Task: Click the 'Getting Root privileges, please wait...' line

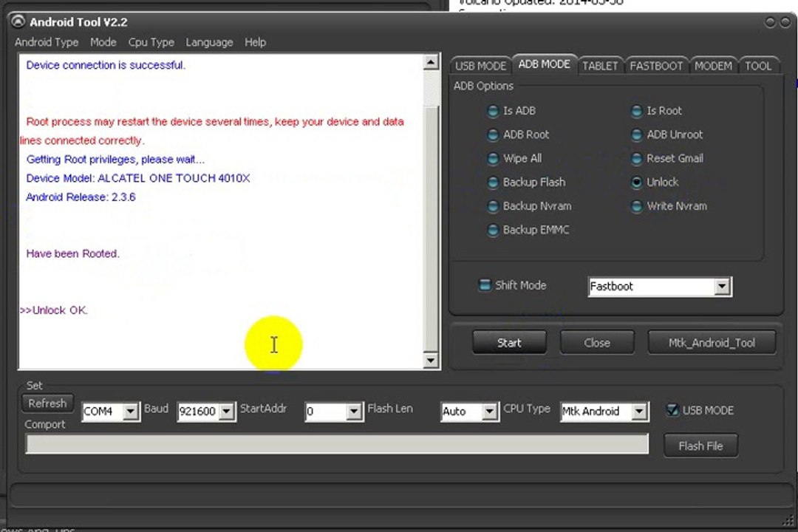Action: [115, 160]
